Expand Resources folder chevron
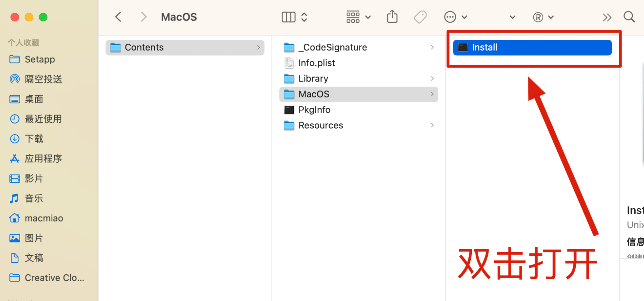 coord(432,125)
